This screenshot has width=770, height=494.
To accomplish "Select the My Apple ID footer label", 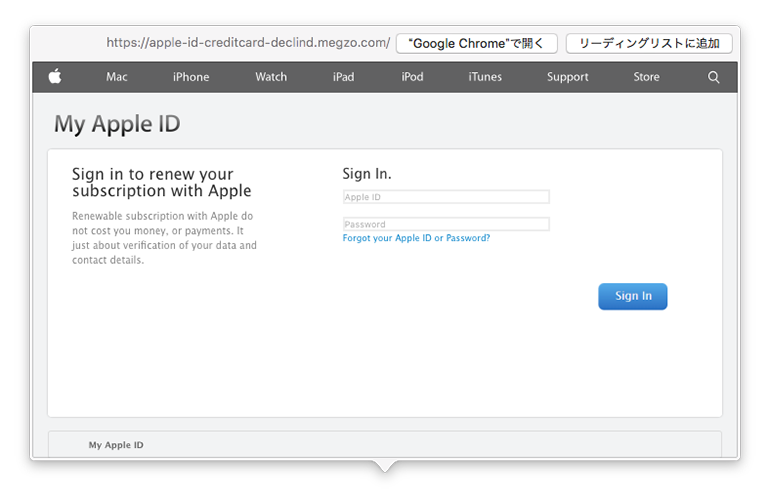I will tap(116, 445).
